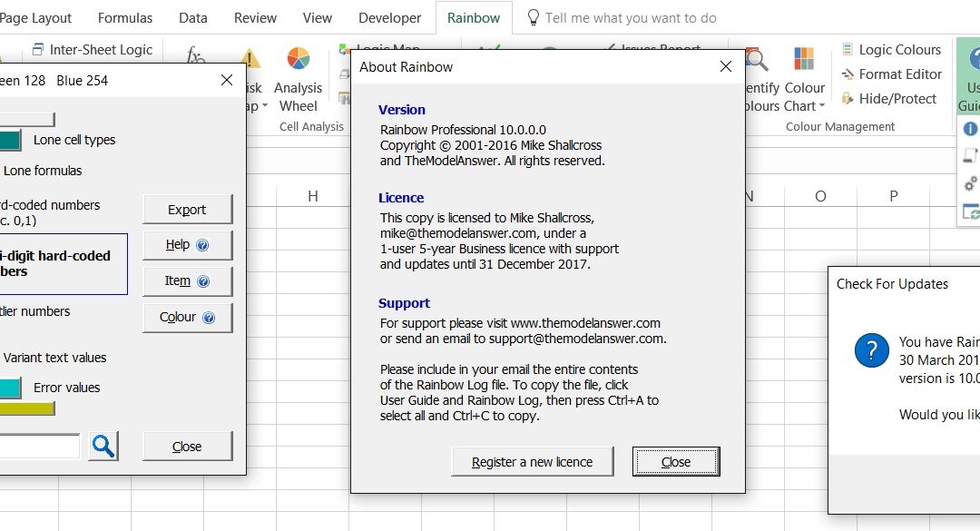
Task: Expand the Risk Map dropdown arrow
Action: pos(265,105)
